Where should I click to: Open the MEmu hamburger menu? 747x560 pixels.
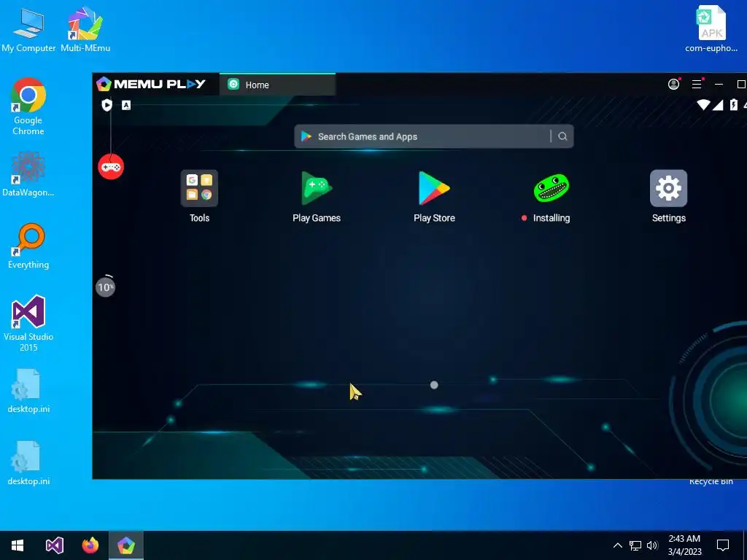point(697,85)
